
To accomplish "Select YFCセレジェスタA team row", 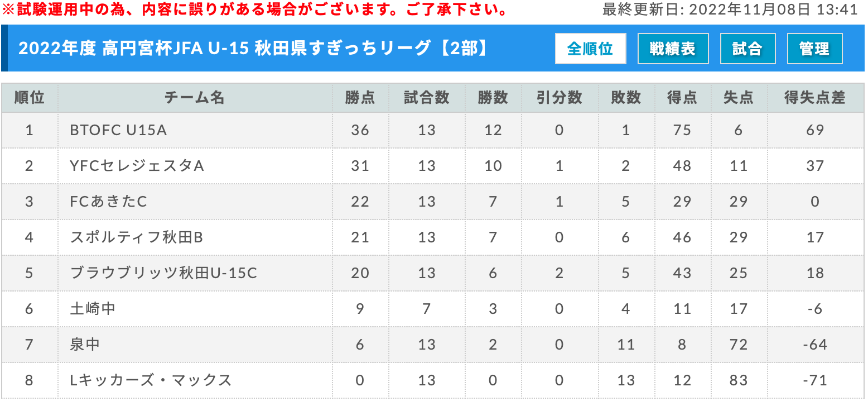I will coord(433,166).
